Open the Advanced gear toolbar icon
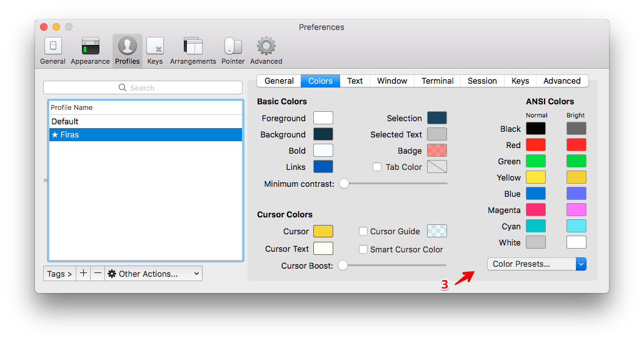This screenshot has height=343, width=644. coord(266,46)
